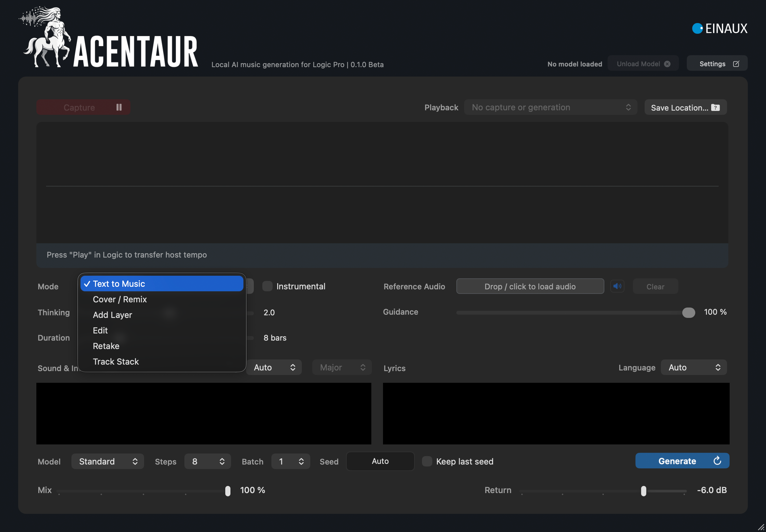Image resolution: width=766 pixels, height=532 pixels.
Task: Click the Seed Auto input field
Action: point(380,461)
